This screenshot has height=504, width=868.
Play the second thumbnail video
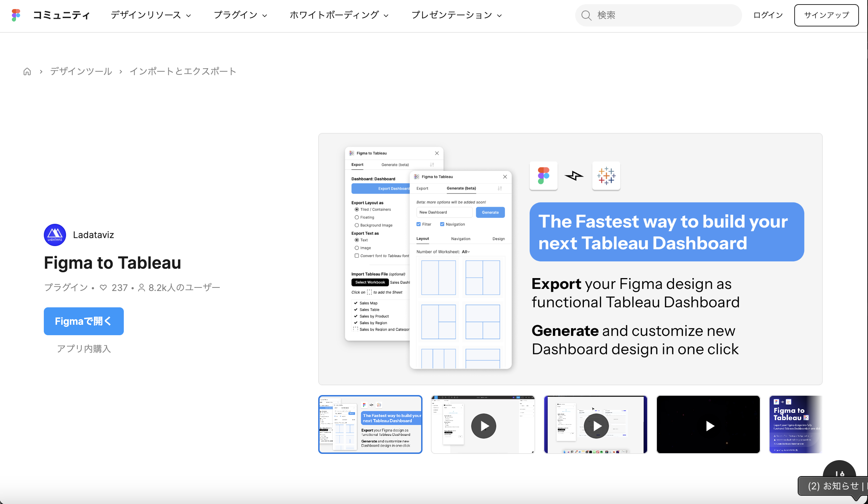pyautogui.click(x=483, y=426)
